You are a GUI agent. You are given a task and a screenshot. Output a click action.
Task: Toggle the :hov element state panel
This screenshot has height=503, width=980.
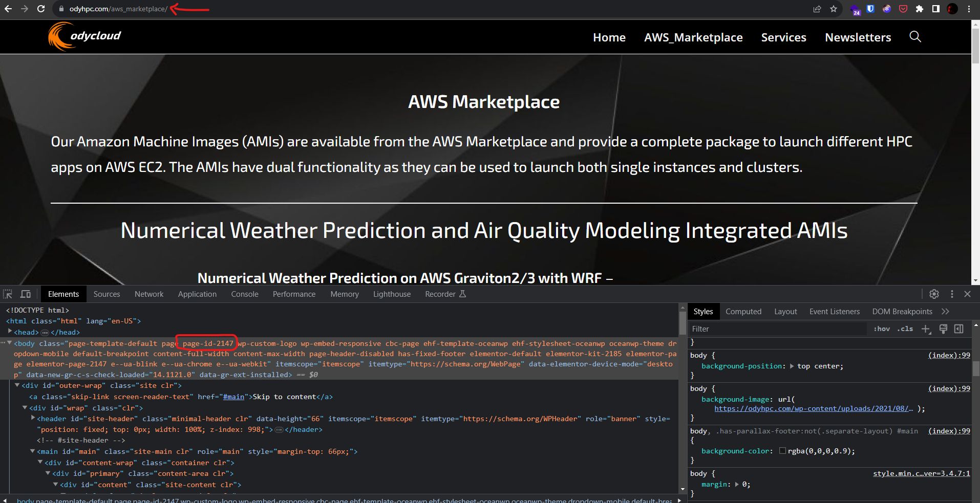click(x=882, y=329)
